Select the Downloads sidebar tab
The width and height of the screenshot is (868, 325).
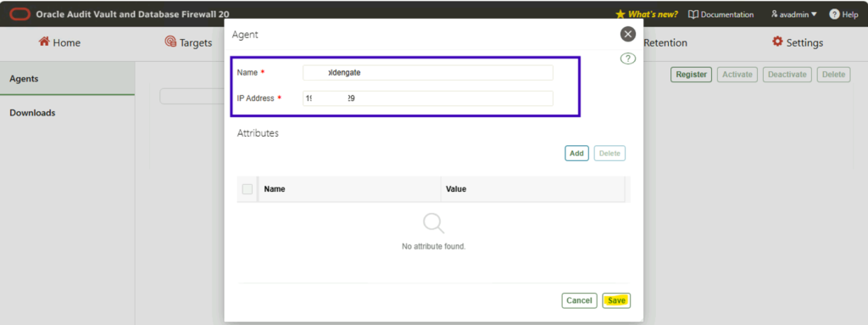67,113
